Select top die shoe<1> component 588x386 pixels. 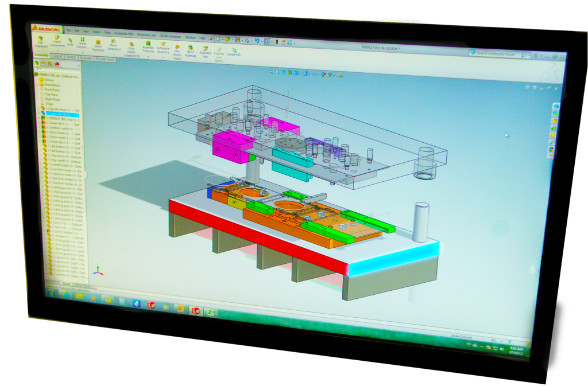[x=60, y=110]
